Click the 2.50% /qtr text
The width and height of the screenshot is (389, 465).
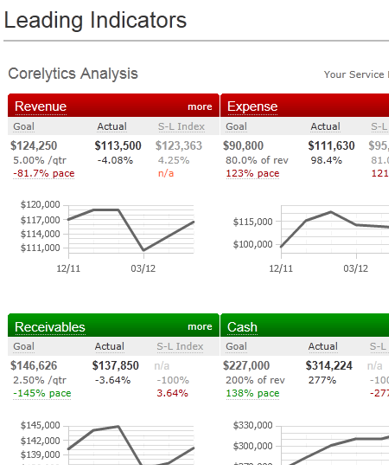40,380
